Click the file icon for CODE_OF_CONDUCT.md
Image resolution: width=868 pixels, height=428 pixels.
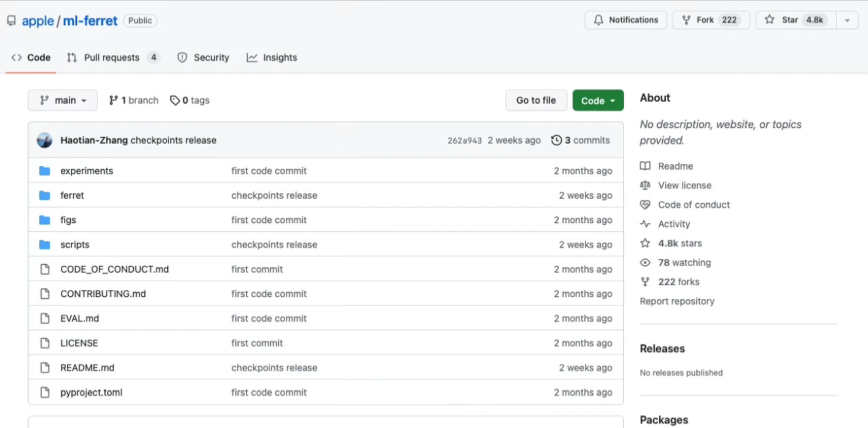coord(45,269)
